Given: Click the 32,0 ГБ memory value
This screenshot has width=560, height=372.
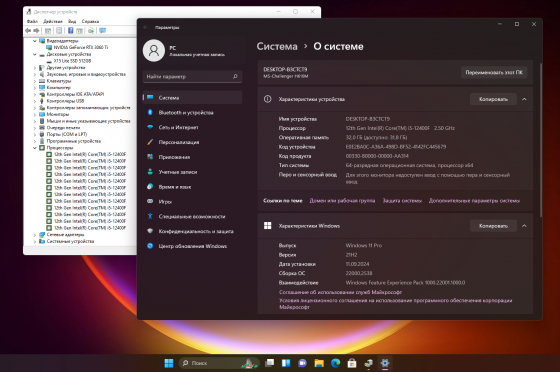Looking at the screenshot, I should [376, 137].
